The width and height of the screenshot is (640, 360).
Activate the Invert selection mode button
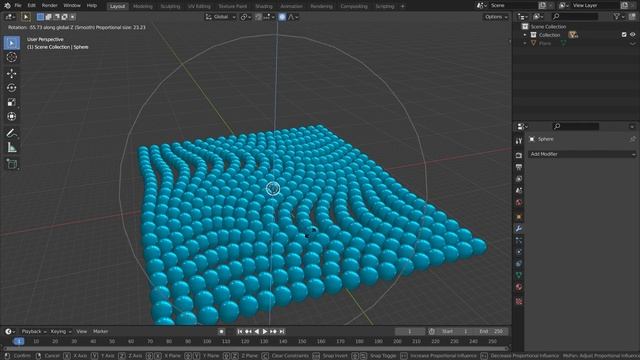(x=64, y=17)
